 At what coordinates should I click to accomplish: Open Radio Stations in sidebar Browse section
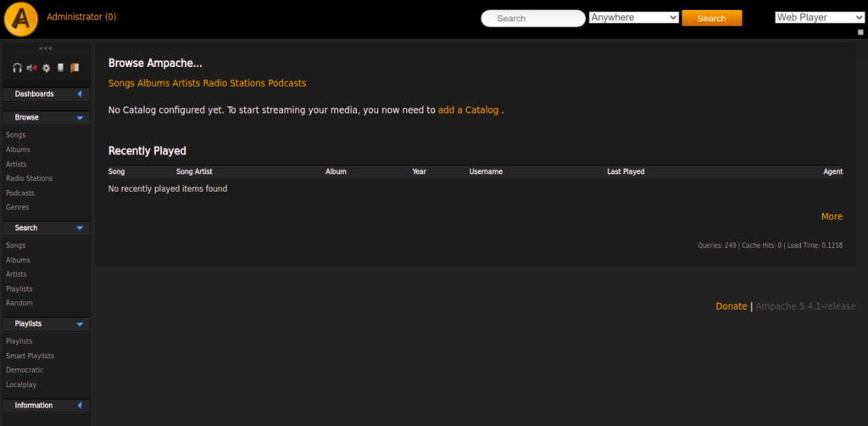pyautogui.click(x=30, y=178)
